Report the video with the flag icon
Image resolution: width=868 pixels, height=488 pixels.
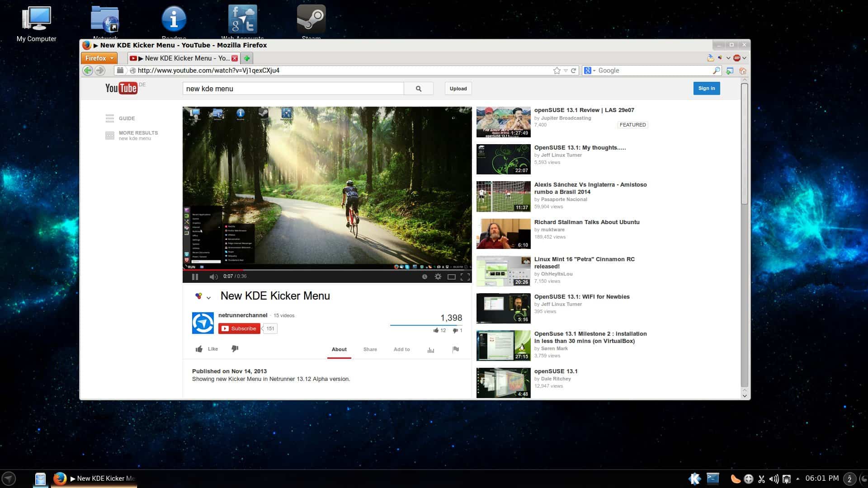pos(456,349)
